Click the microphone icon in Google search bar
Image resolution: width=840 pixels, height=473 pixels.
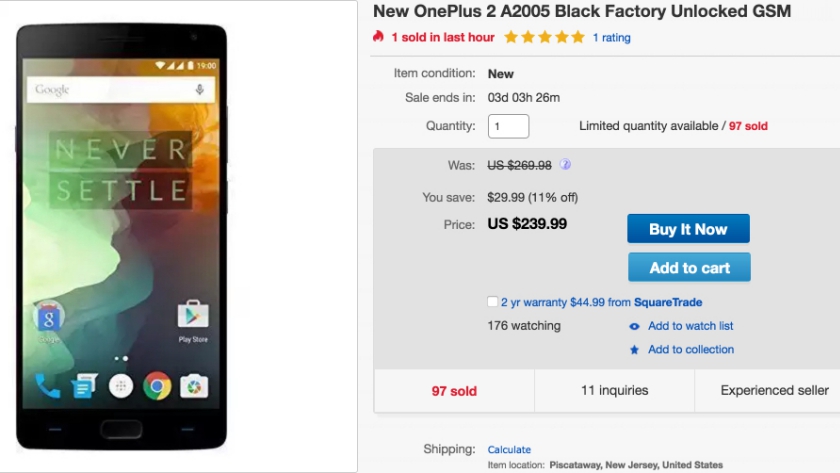[200, 90]
